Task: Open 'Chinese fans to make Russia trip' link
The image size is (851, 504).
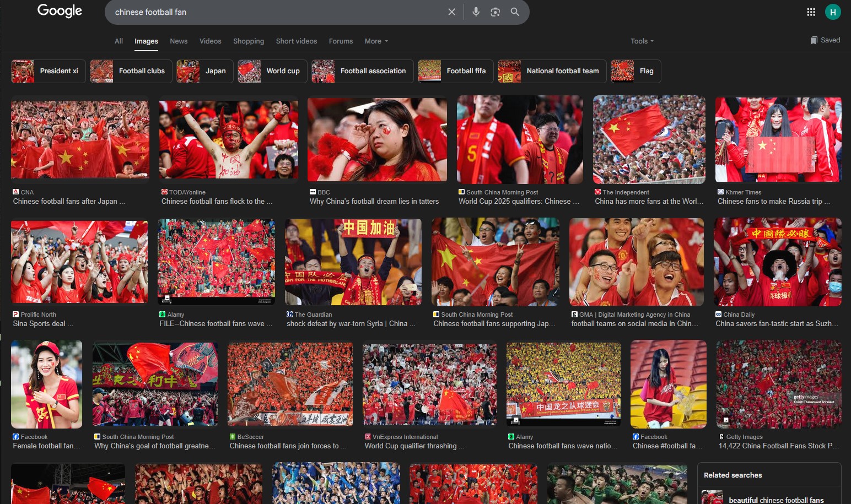Action: pyautogui.click(x=774, y=202)
